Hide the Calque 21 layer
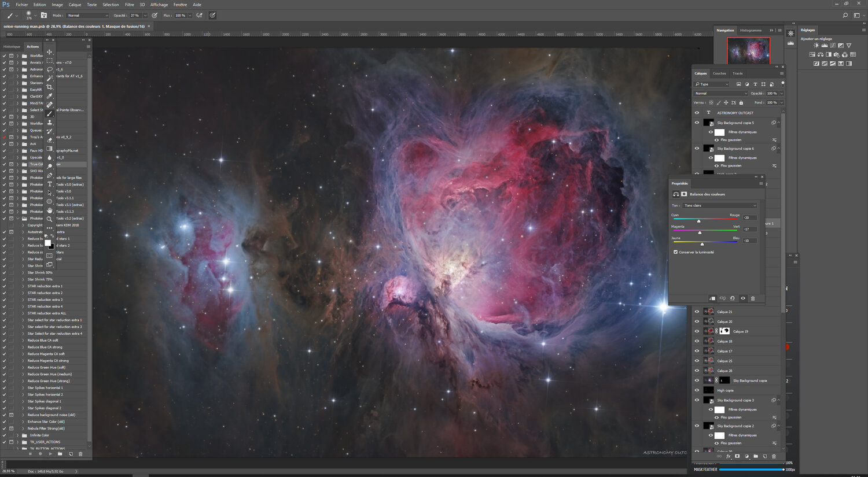 (697, 312)
